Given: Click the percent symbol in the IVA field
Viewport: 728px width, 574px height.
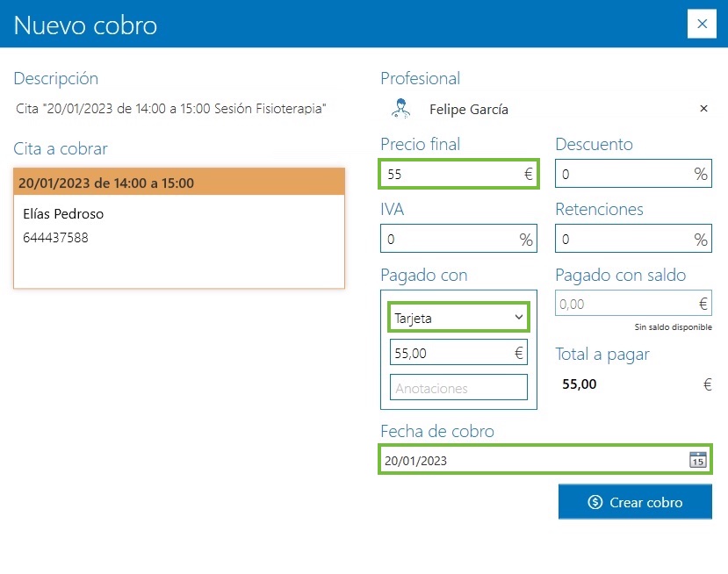Looking at the screenshot, I should click(x=527, y=238).
